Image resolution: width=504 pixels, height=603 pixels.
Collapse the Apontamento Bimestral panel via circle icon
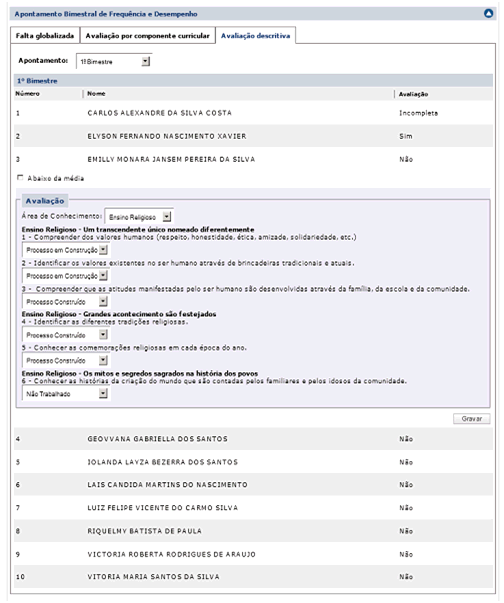(x=488, y=13)
